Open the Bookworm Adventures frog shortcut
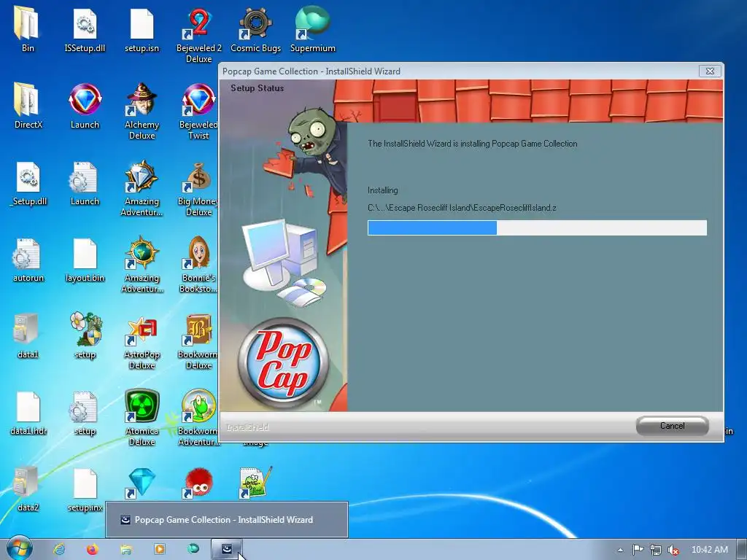This screenshot has width=747, height=560. pos(198,418)
